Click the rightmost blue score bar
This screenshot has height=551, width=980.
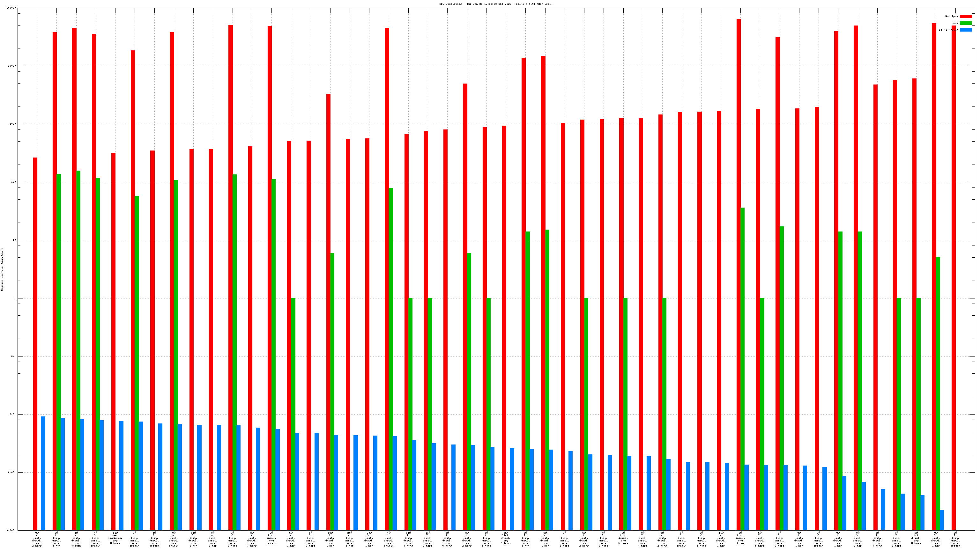point(942,520)
